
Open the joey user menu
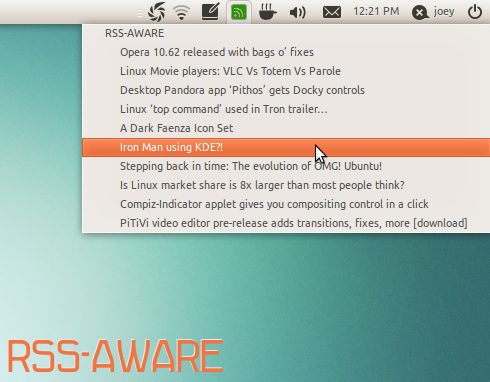[x=433, y=12]
